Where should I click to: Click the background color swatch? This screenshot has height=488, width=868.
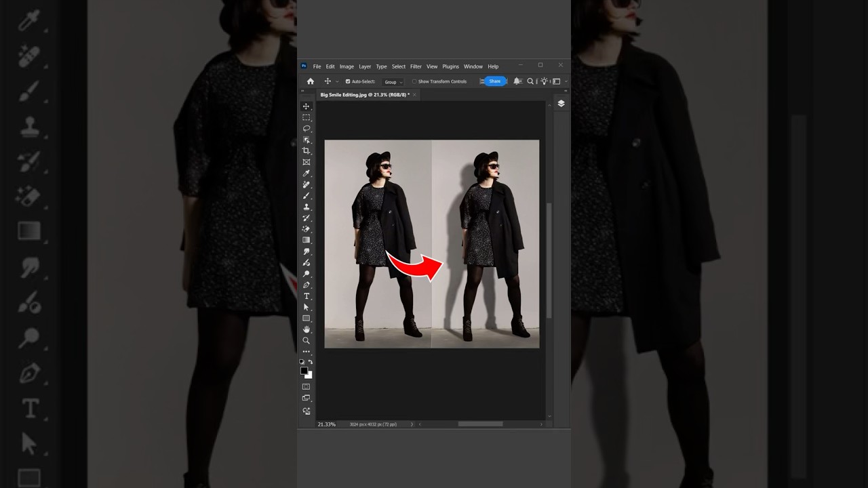tap(309, 375)
